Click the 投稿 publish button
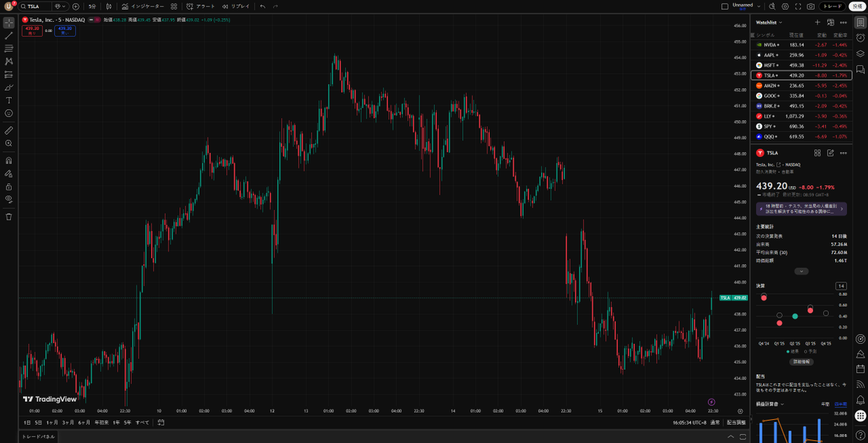This screenshot has height=443, width=868. (x=856, y=6)
